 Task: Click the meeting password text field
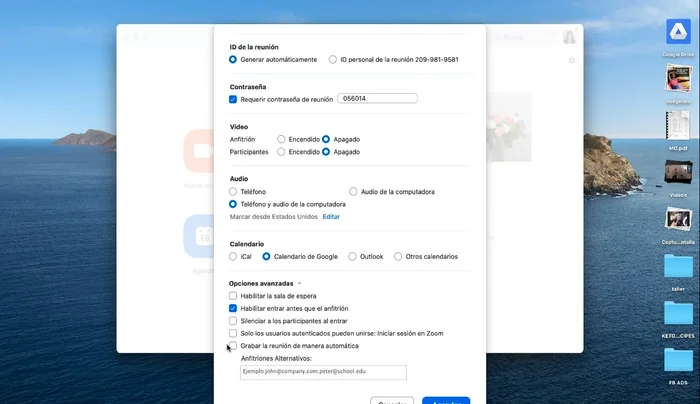(x=376, y=99)
